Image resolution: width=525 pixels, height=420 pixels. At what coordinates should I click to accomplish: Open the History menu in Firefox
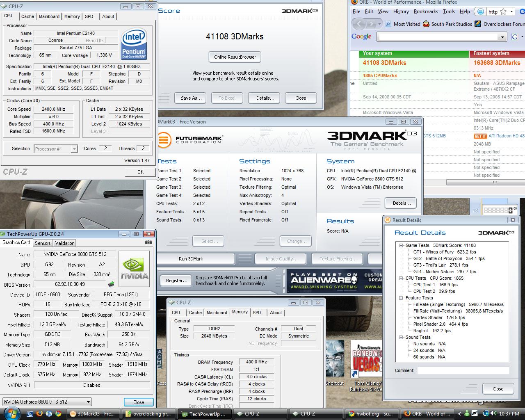(401, 11)
